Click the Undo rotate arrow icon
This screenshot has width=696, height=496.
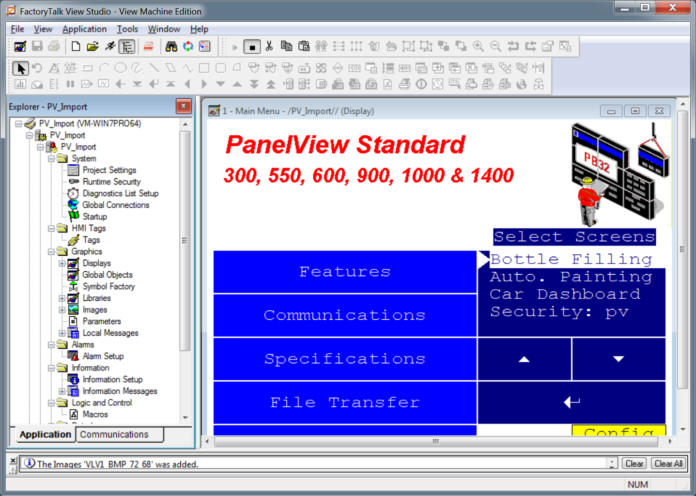[x=37, y=68]
